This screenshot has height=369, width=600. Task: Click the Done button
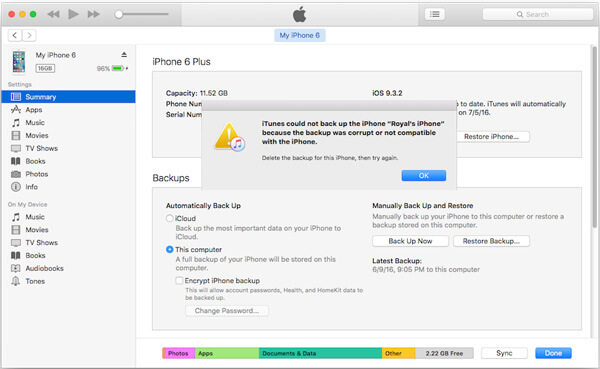click(553, 353)
